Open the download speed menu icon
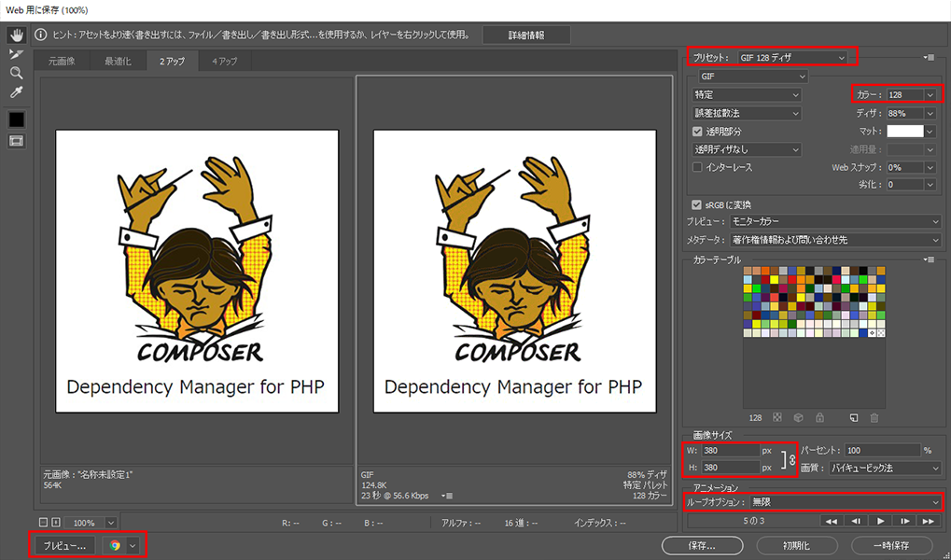 tap(448, 496)
